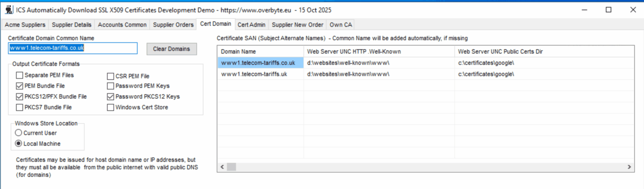This screenshot has height=189, width=644.
Task: Click the scroll left arrow of SAN grid
Action: 222,167
